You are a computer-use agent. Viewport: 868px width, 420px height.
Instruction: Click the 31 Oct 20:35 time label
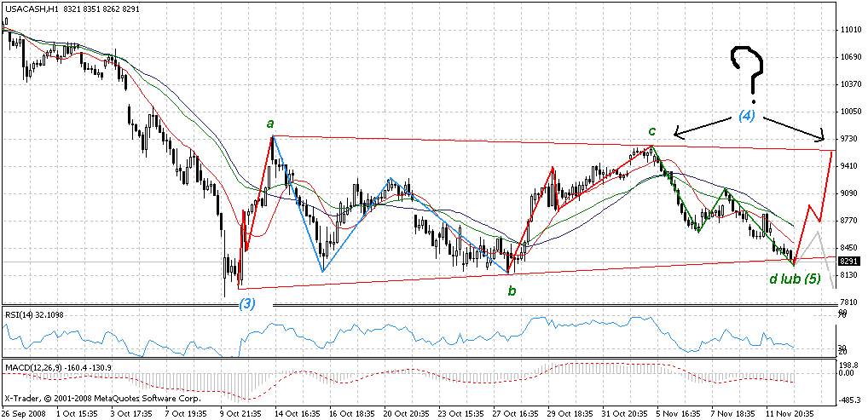point(624,413)
